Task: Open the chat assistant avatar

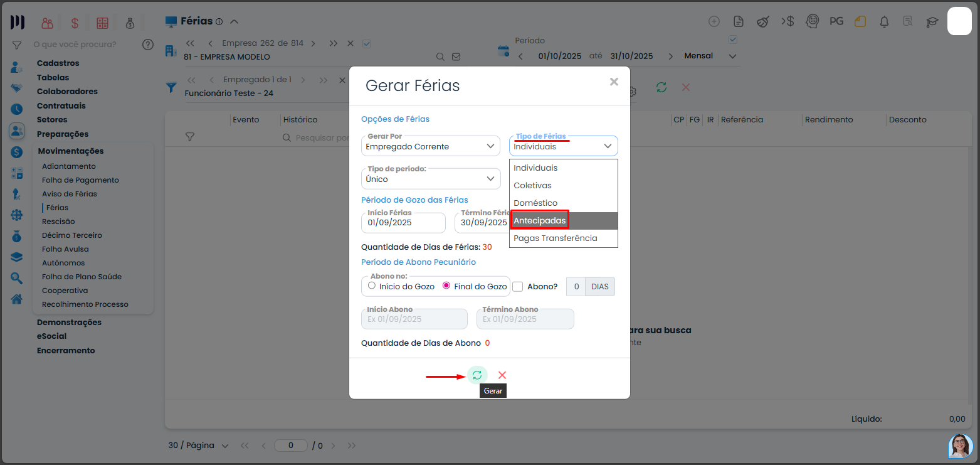Action: [960, 446]
